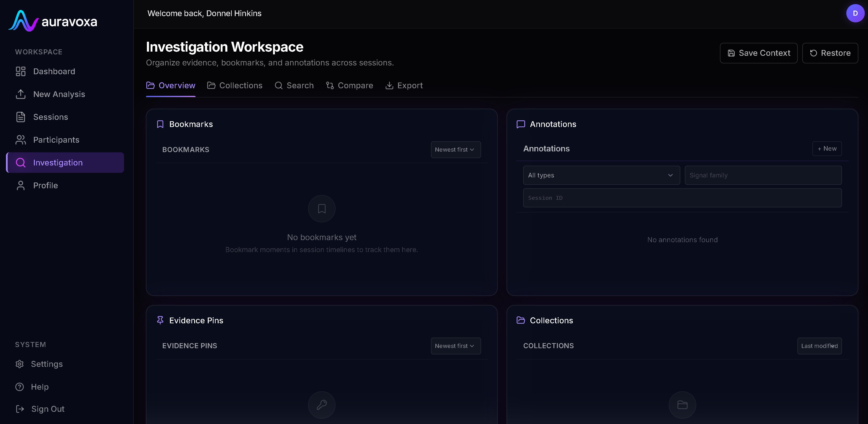Click the empty collections folder placeholder icon

[682, 405]
